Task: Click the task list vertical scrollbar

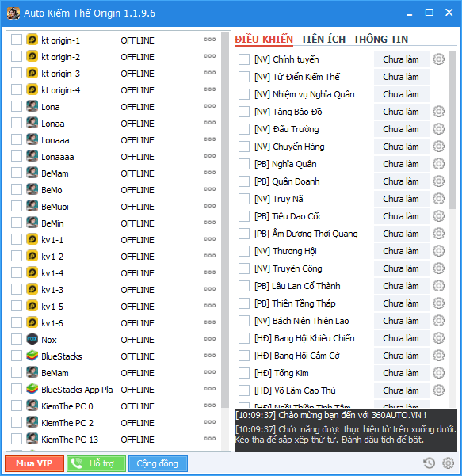Action: (452, 130)
